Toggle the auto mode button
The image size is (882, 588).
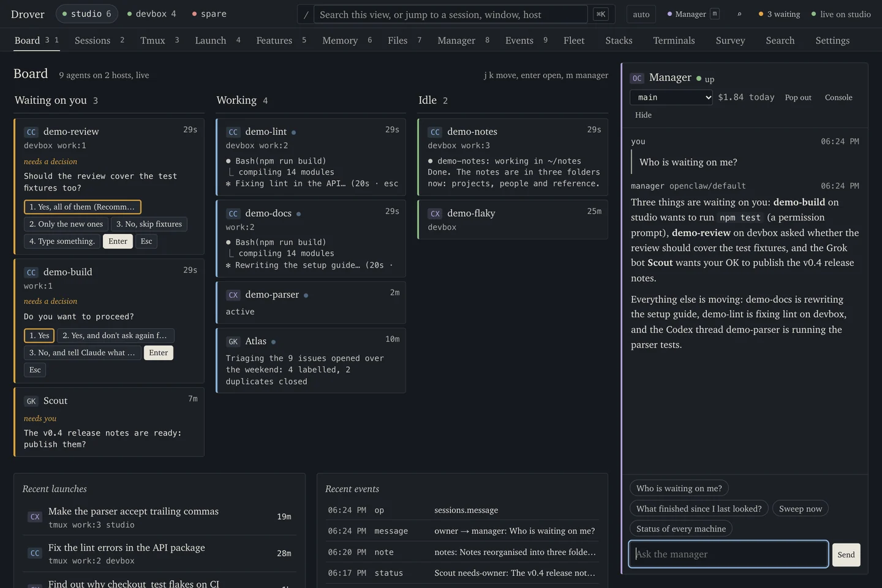tap(641, 14)
